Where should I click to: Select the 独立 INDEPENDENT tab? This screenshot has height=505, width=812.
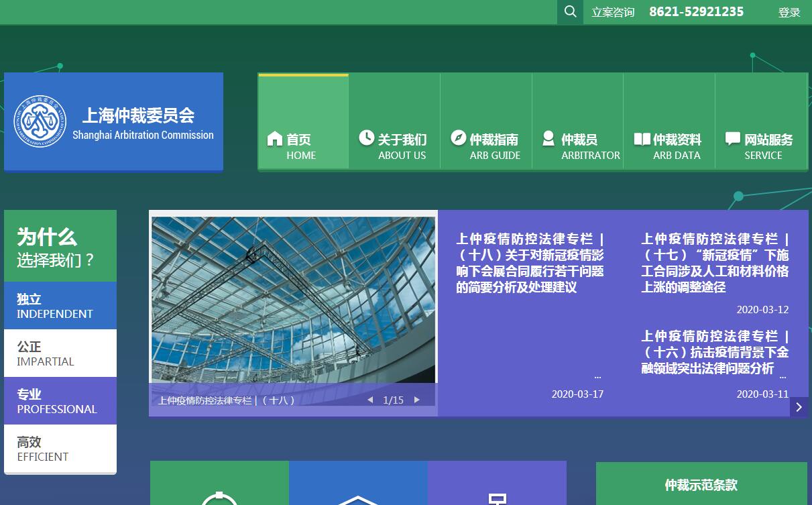[x=60, y=306]
